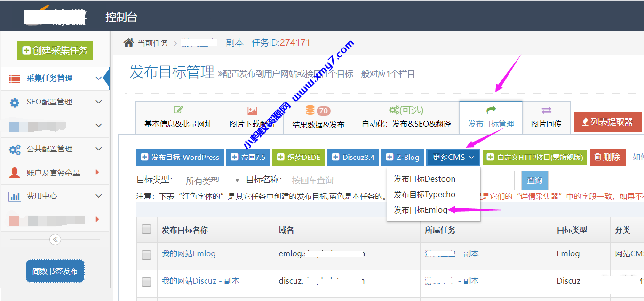Click the home icon beside 当前任务
644x301 pixels.
(128, 43)
